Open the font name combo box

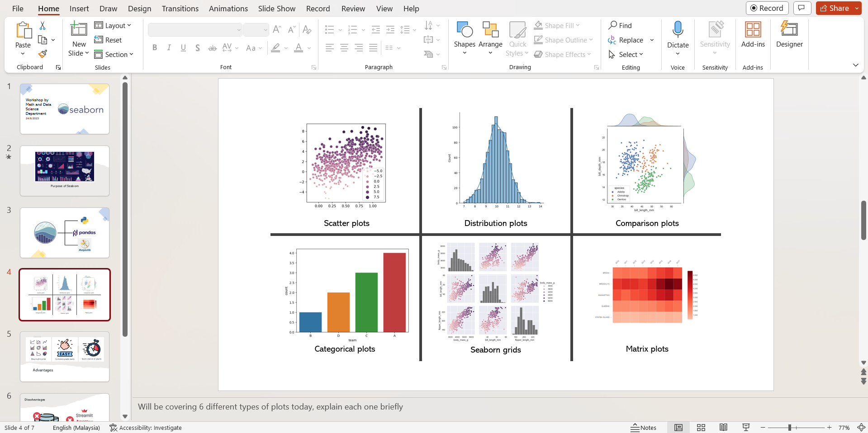(x=195, y=30)
